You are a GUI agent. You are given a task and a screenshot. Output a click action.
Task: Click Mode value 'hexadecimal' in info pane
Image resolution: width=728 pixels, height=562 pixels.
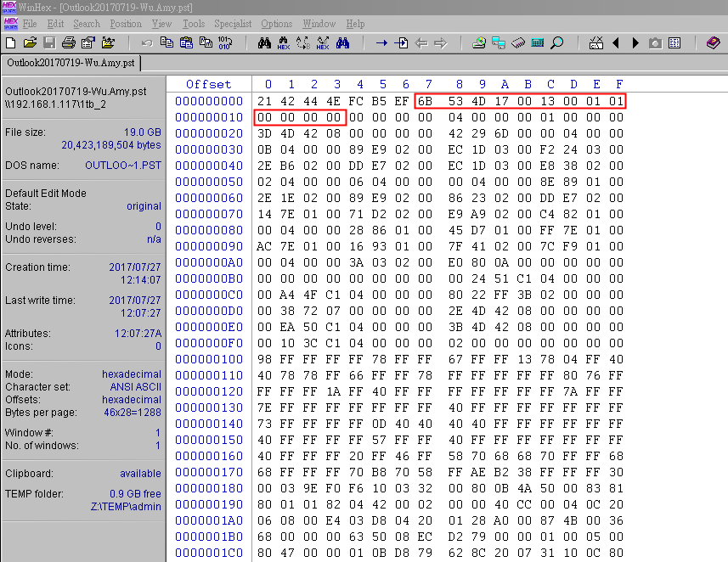coord(132,374)
